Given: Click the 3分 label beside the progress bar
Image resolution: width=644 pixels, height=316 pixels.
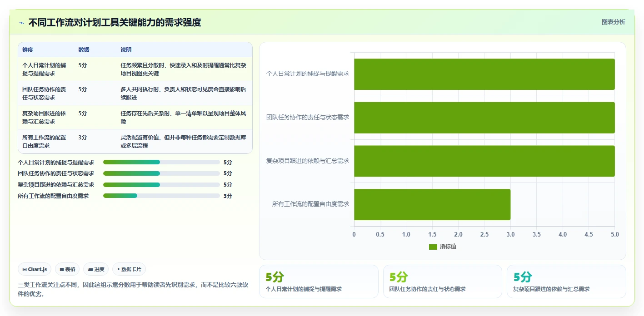Looking at the screenshot, I should click(x=228, y=196).
